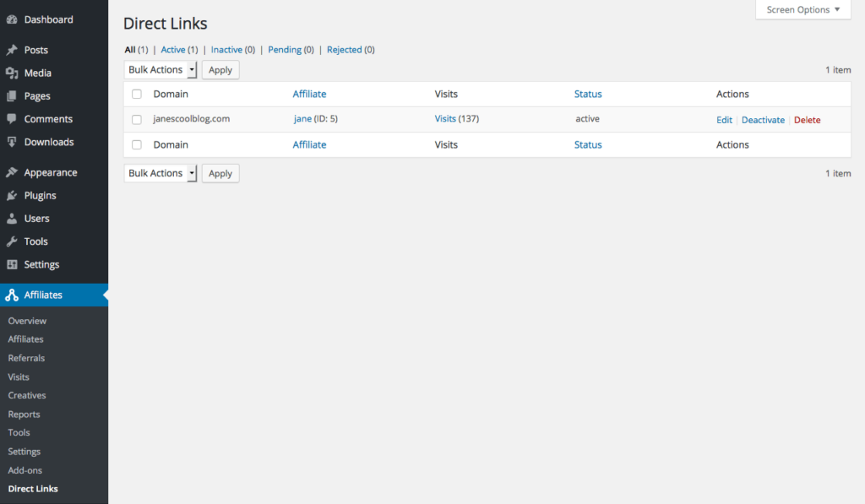
Task: Click the Users person icon
Action: (12, 219)
